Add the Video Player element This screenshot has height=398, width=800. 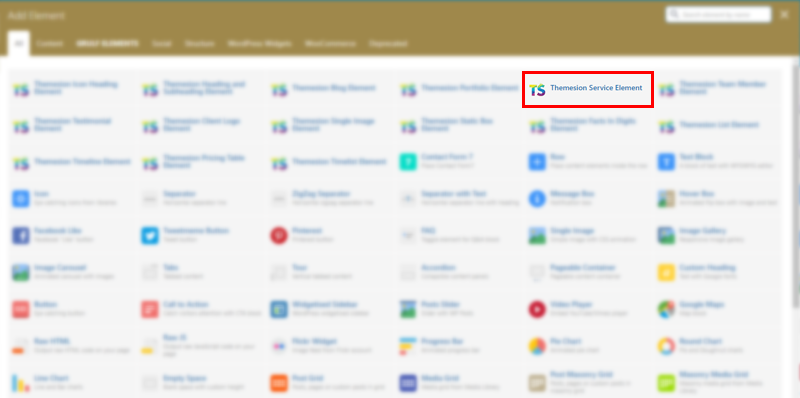point(588,309)
